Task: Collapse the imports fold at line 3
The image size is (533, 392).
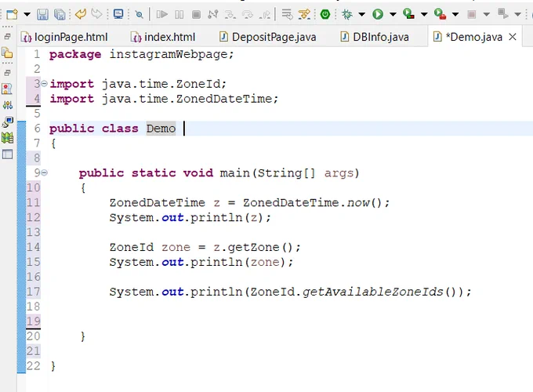Action: [44, 83]
